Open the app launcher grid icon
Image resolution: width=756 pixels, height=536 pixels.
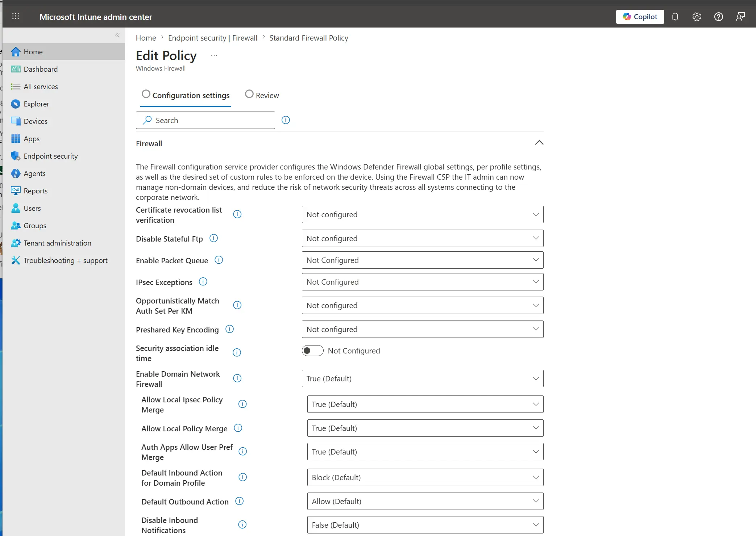tap(15, 16)
